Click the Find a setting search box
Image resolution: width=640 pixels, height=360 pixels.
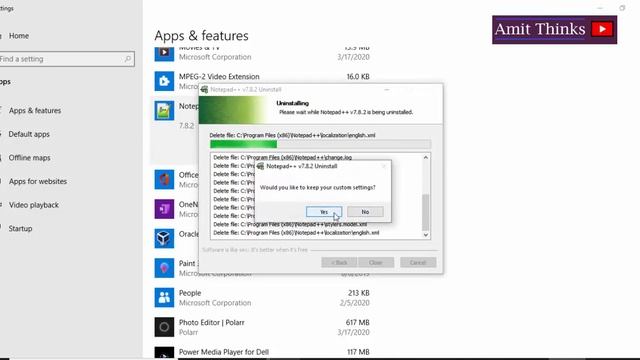tap(67, 59)
